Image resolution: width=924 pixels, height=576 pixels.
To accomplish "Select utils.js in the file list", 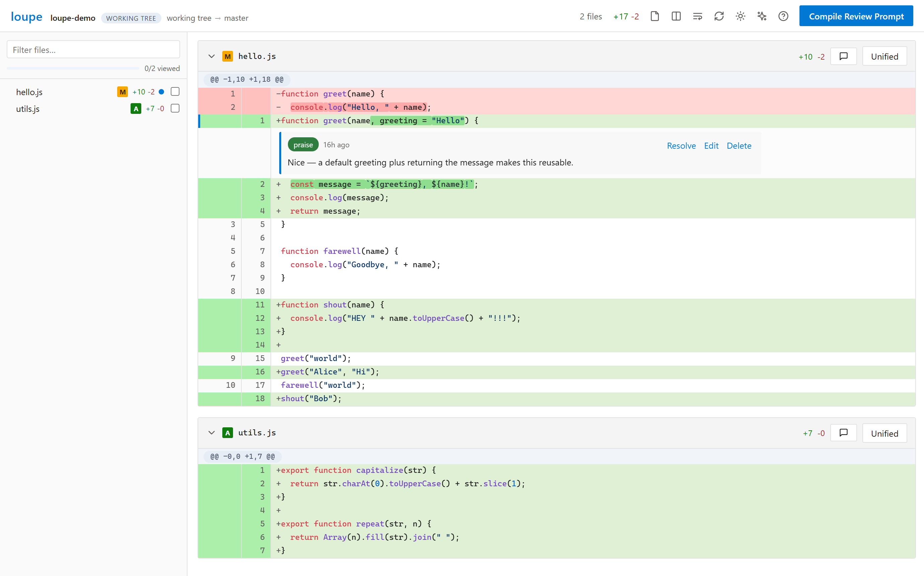I will tap(93, 109).
